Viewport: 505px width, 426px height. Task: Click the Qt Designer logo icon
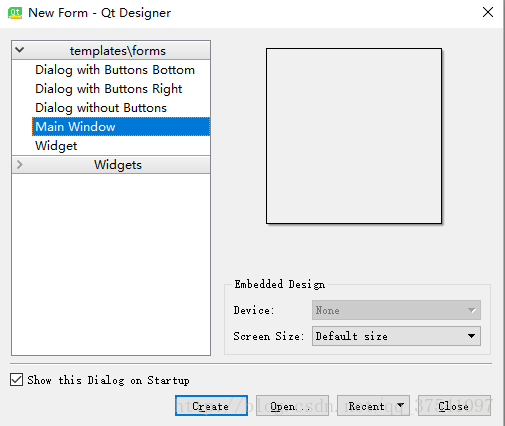point(15,13)
